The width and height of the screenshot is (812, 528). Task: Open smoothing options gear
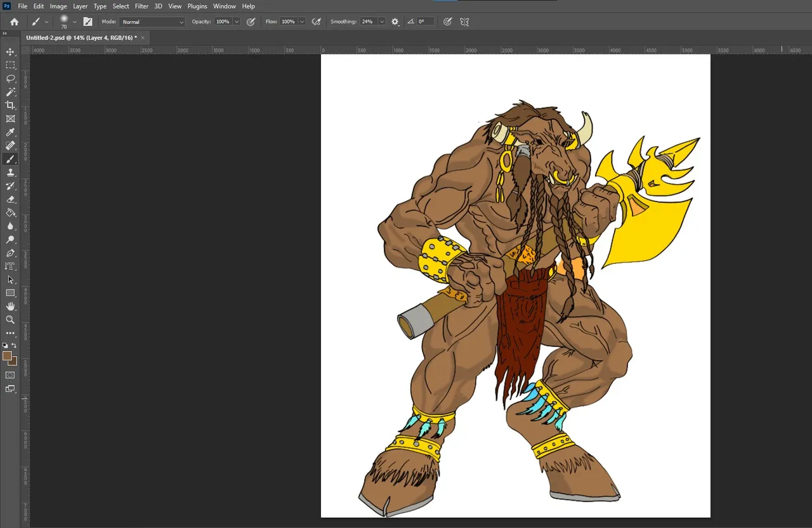pyautogui.click(x=395, y=22)
